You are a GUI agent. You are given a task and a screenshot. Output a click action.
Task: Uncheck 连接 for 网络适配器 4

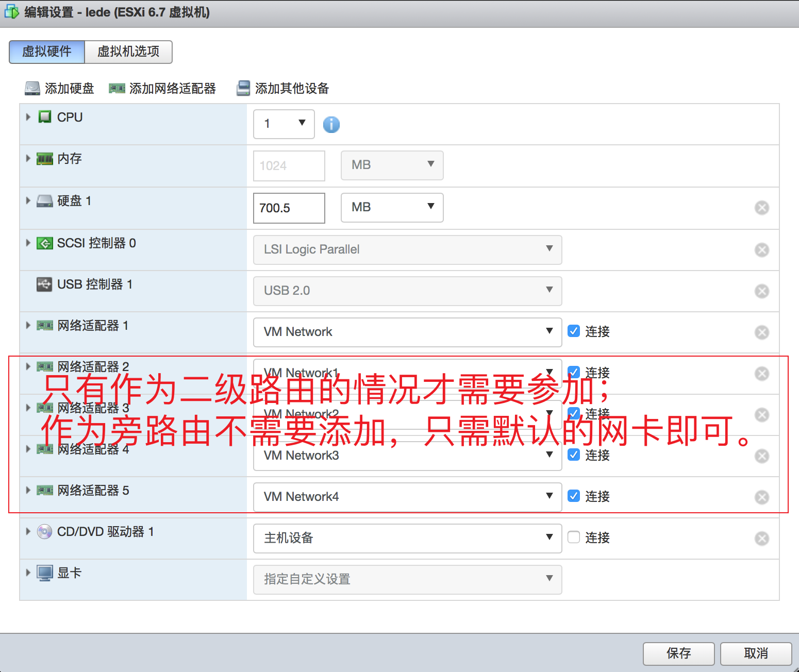point(573,455)
